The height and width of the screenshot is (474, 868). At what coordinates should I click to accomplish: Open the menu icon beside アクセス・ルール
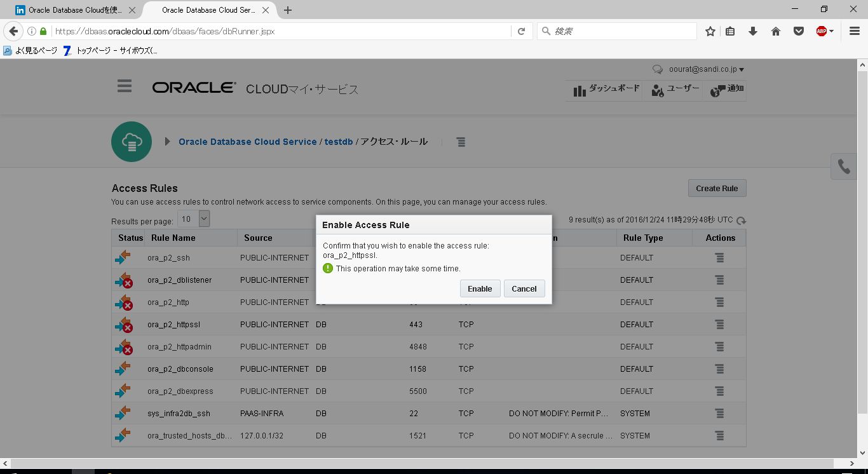coord(461,142)
